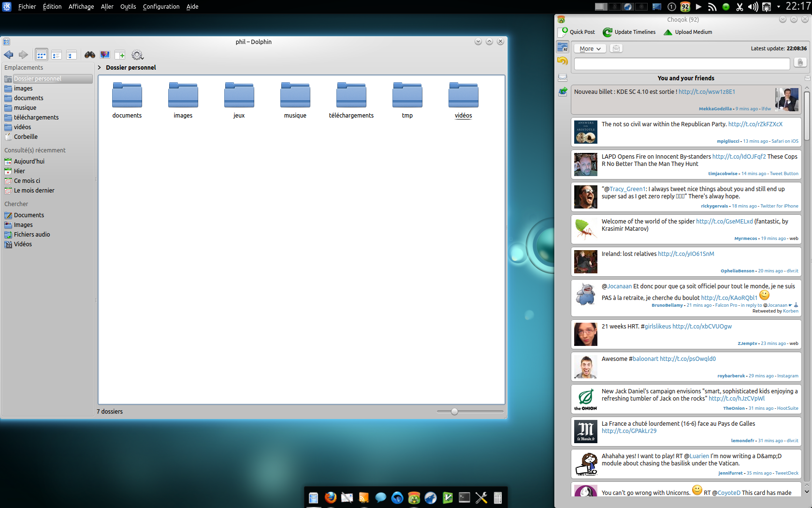Open Outils menu
Image resolution: width=812 pixels, height=508 pixels.
tap(128, 6)
